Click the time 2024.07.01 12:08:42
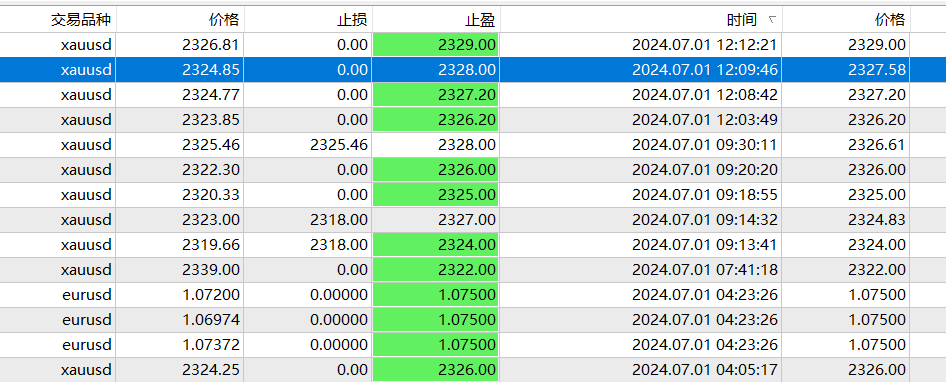 [705, 95]
